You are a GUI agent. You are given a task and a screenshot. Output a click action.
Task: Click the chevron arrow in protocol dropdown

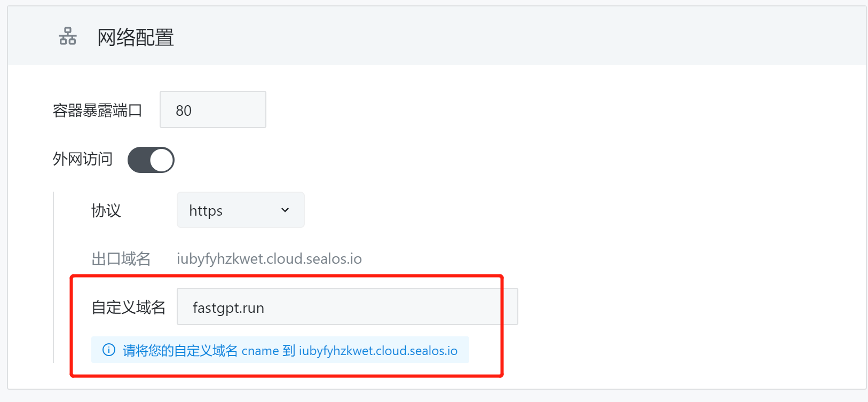[285, 210]
